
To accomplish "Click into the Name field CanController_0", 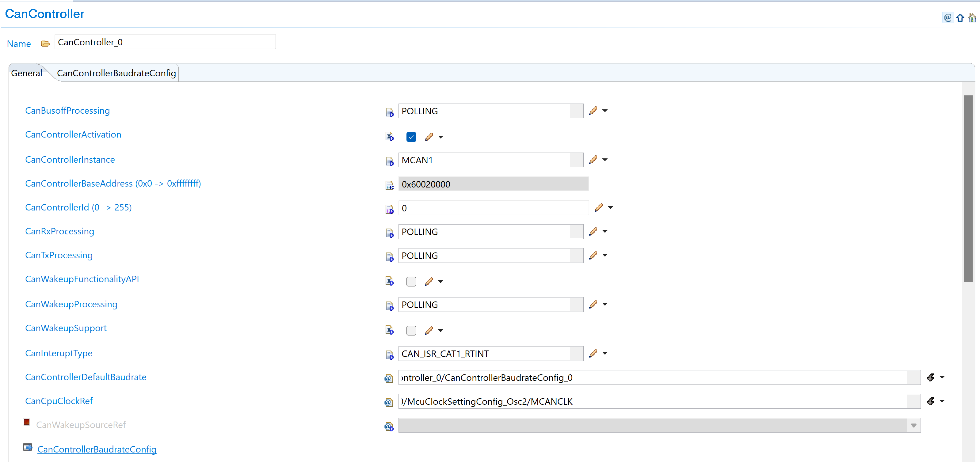I will (165, 42).
